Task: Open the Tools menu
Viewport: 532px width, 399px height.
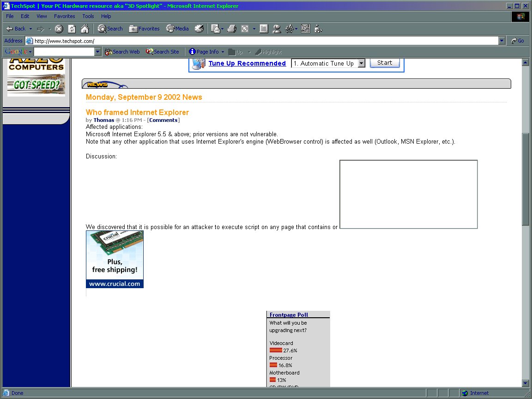Action: [x=88, y=16]
